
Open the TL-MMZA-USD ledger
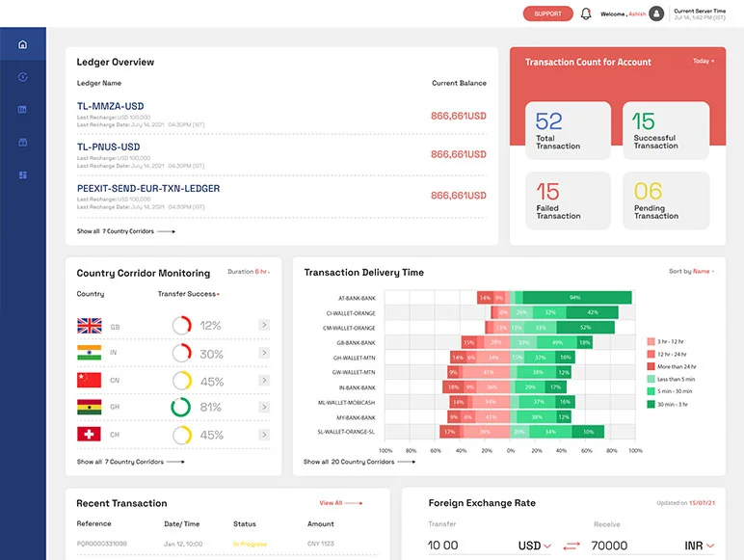111,106
